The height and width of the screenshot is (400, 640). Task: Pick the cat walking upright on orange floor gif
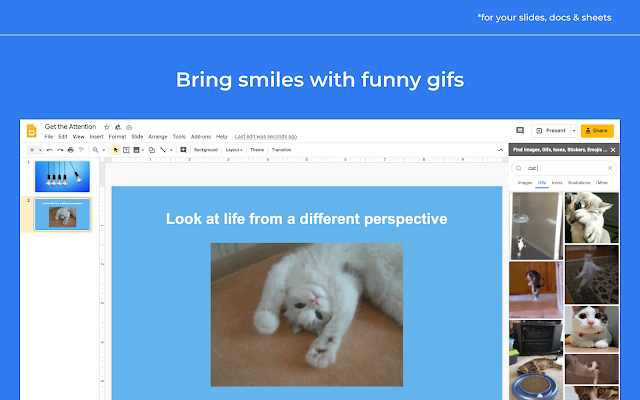[x=536, y=290]
